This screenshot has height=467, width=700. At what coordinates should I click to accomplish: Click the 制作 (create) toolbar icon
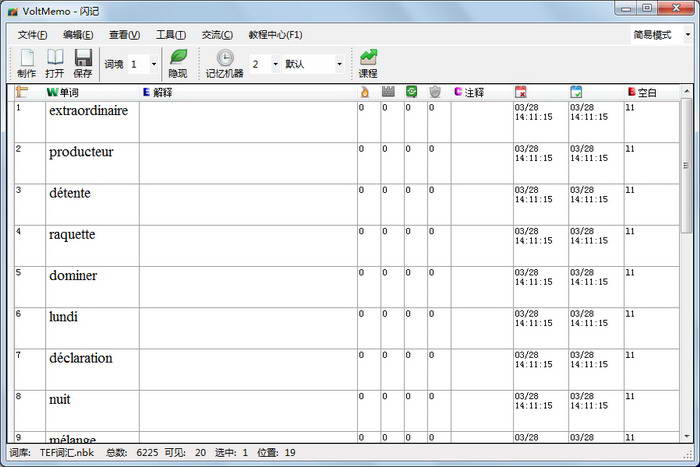27,58
